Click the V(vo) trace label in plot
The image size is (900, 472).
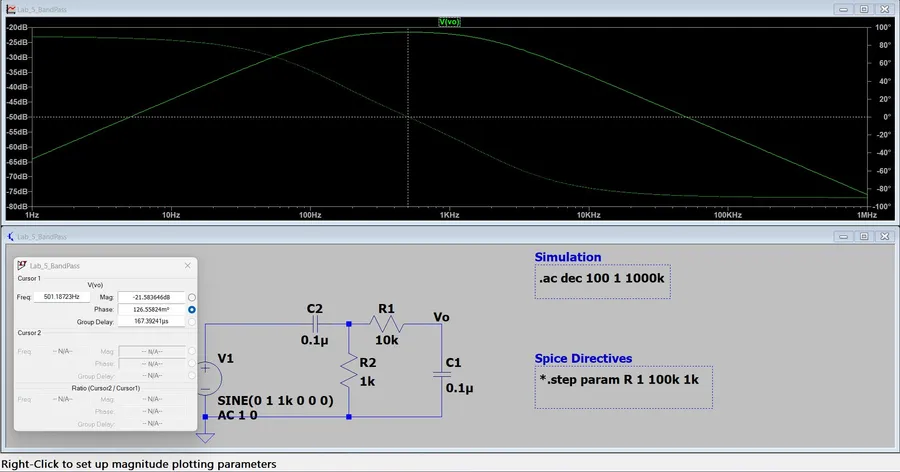[x=449, y=22]
